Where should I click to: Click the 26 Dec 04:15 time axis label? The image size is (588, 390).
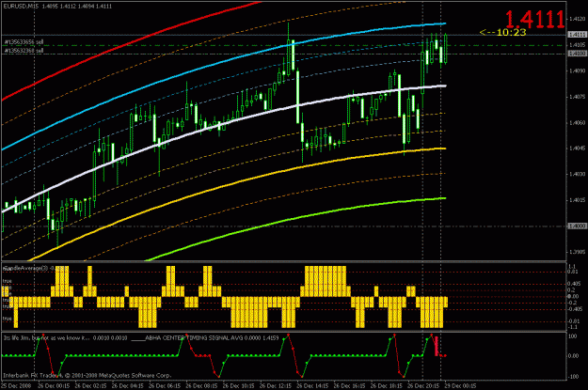pyautogui.click(x=128, y=385)
